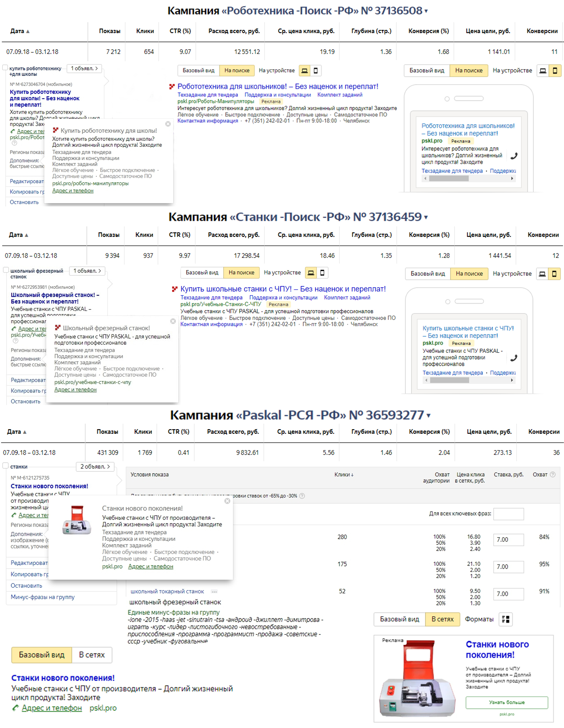Expand '1 объявл.' in the robotics ad group
Screen dimensions: 564x728
[x=84, y=68]
